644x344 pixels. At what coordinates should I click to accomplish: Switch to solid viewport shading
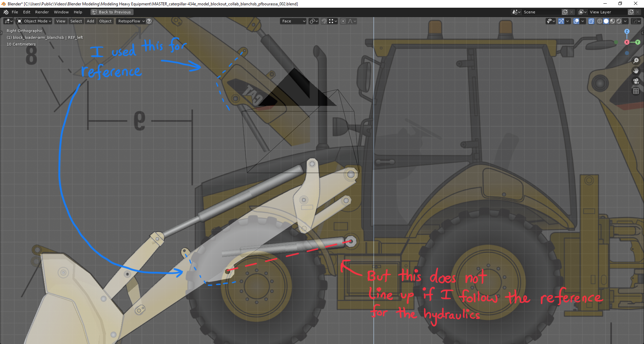coord(606,21)
